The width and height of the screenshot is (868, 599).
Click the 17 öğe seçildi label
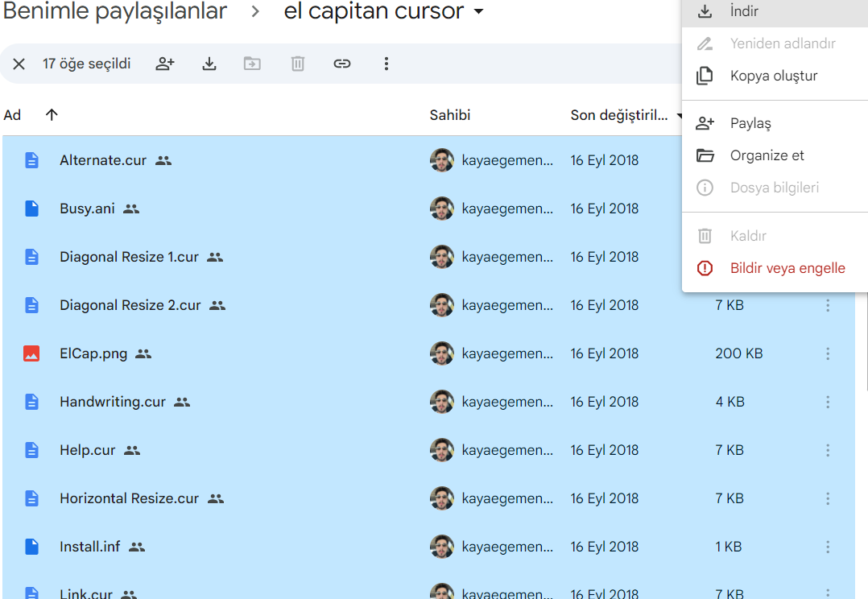[x=86, y=64]
